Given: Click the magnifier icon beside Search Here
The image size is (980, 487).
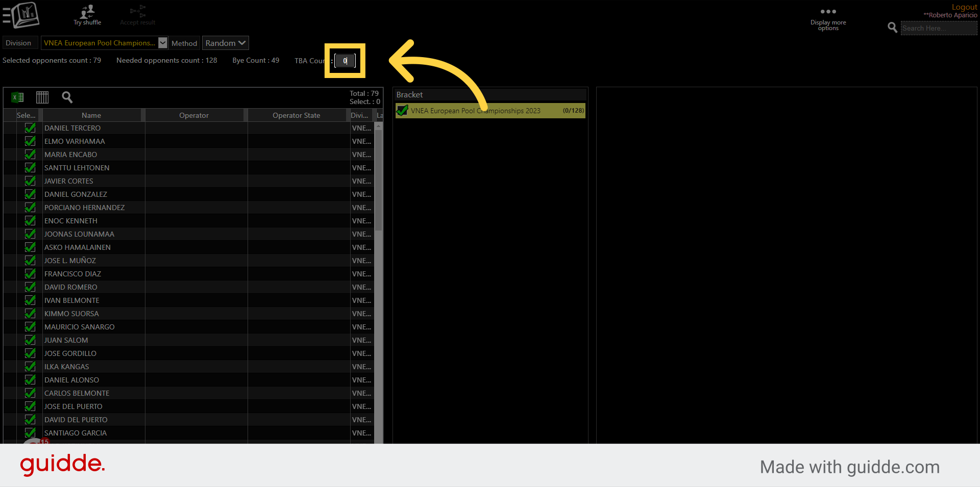Looking at the screenshot, I should tap(892, 28).
